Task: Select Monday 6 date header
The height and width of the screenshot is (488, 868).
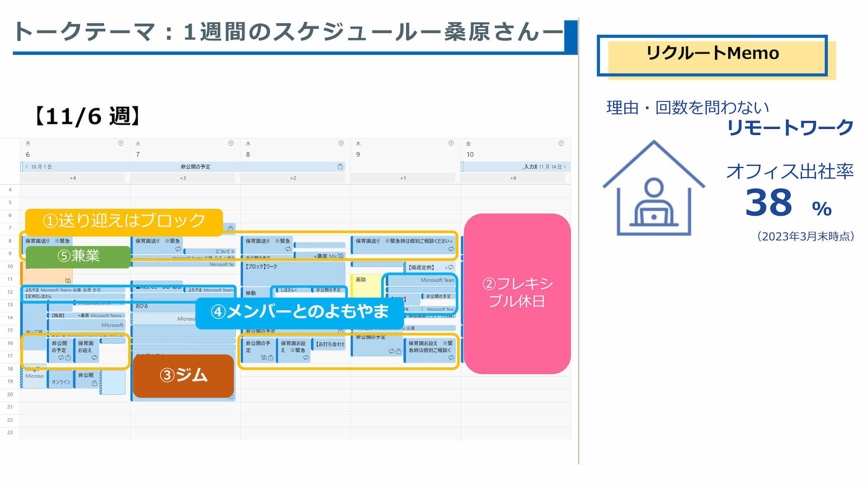Action: (x=28, y=154)
